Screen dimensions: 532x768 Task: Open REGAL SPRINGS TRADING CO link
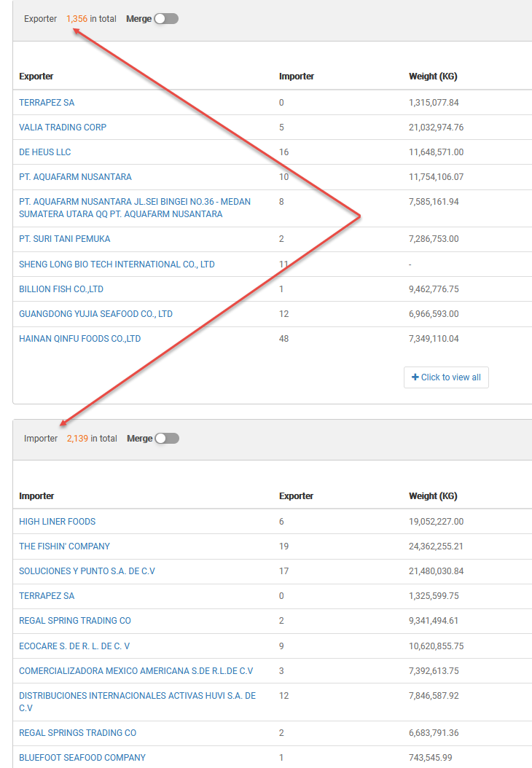point(77,733)
